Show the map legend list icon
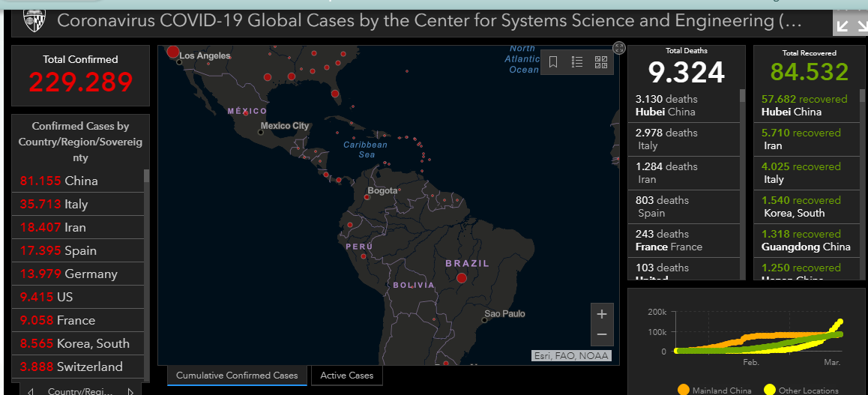This screenshot has width=868, height=395. (577, 62)
